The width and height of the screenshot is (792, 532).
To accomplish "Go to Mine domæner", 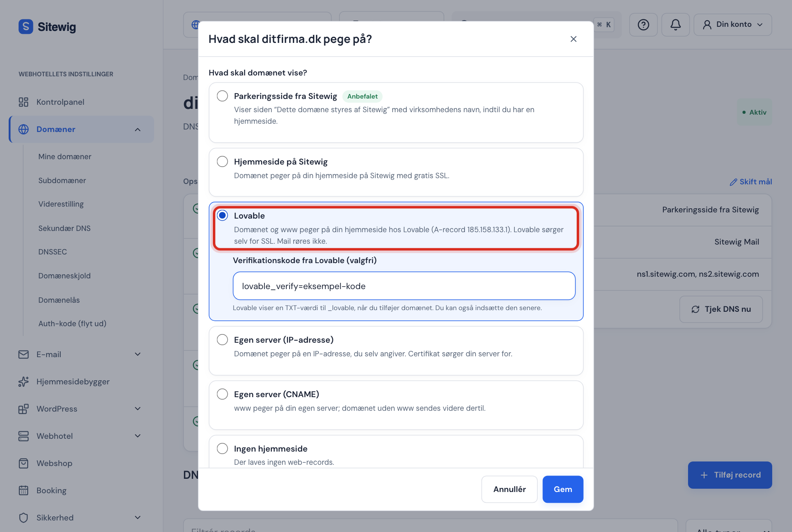I will [x=65, y=157].
